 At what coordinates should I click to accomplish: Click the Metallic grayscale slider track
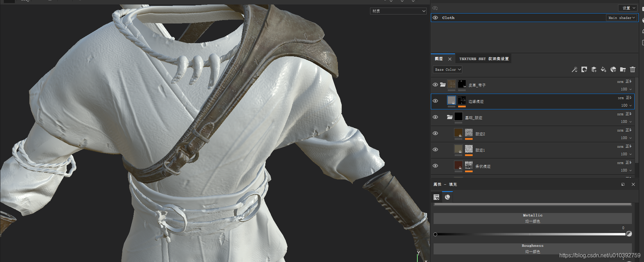tap(530, 234)
